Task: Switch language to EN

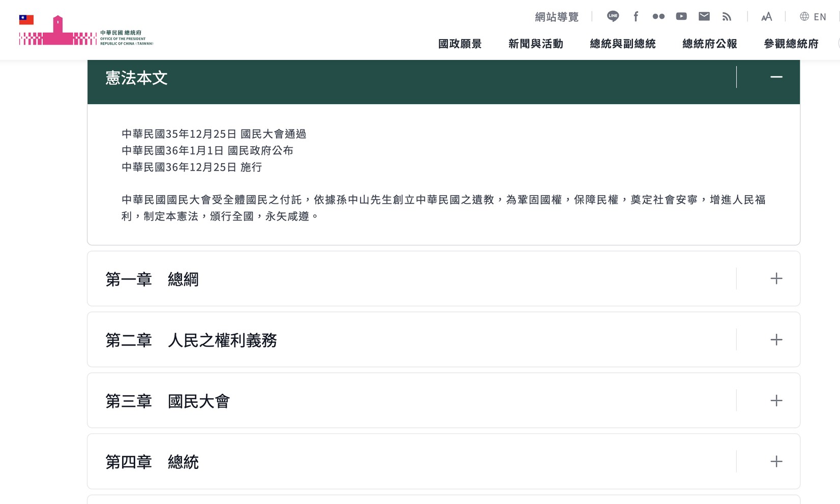Action: point(813,17)
